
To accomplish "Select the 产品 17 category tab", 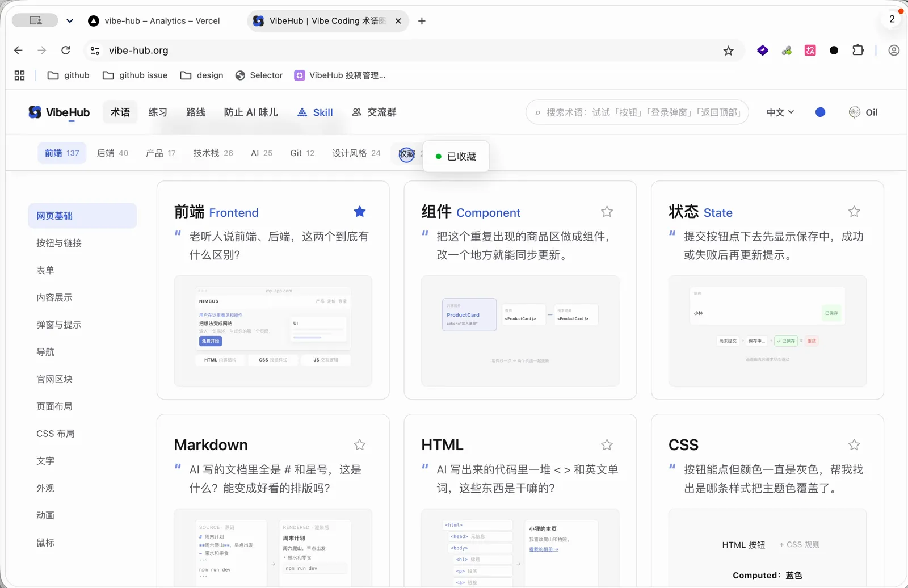I will tap(161, 153).
